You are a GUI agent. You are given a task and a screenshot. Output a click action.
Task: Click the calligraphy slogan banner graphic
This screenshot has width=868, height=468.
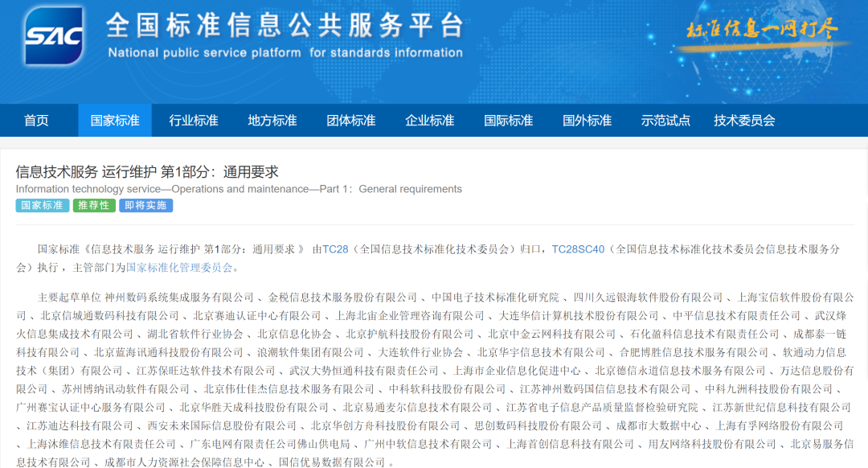[762, 31]
